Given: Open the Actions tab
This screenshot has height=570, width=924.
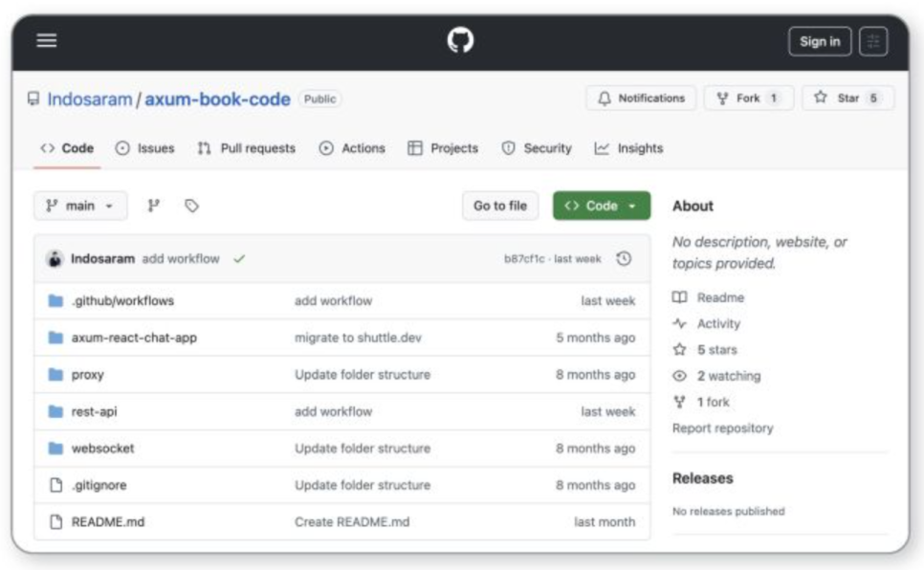Looking at the screenshot, I should coord(352,148).
